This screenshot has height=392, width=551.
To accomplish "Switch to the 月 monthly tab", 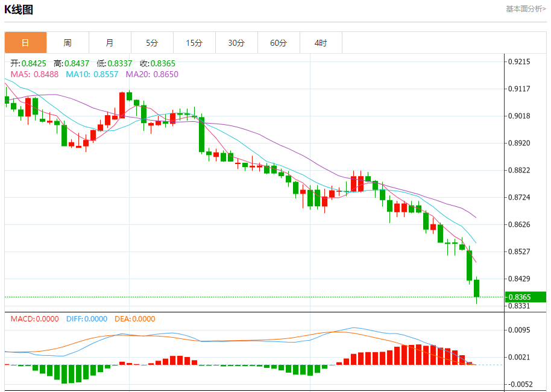I will [x=110, y=43].
